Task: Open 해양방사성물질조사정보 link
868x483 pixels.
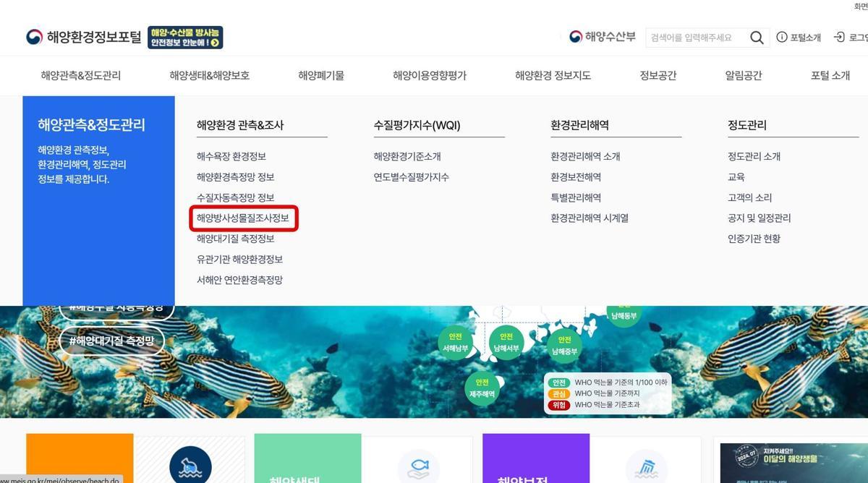Action: (x=242, y=218)
